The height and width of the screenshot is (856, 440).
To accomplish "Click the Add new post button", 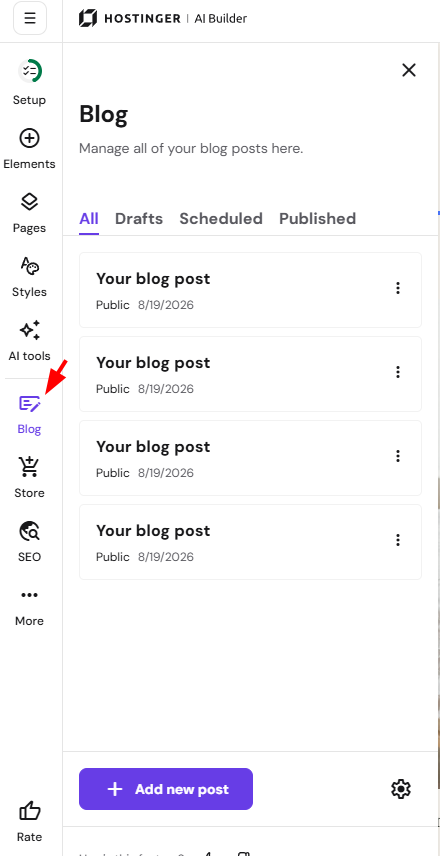I will coord(166,789).
